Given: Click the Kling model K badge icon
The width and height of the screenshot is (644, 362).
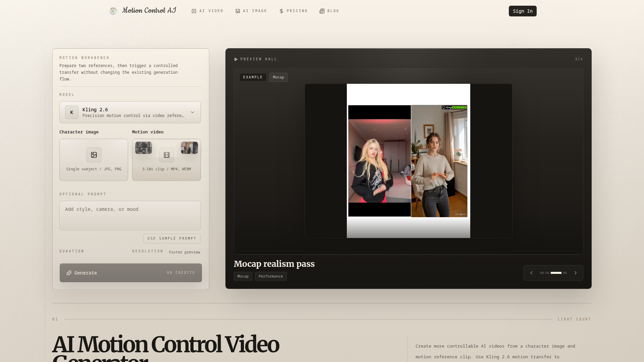Looking at the screenshot, I should click(71, 112).
